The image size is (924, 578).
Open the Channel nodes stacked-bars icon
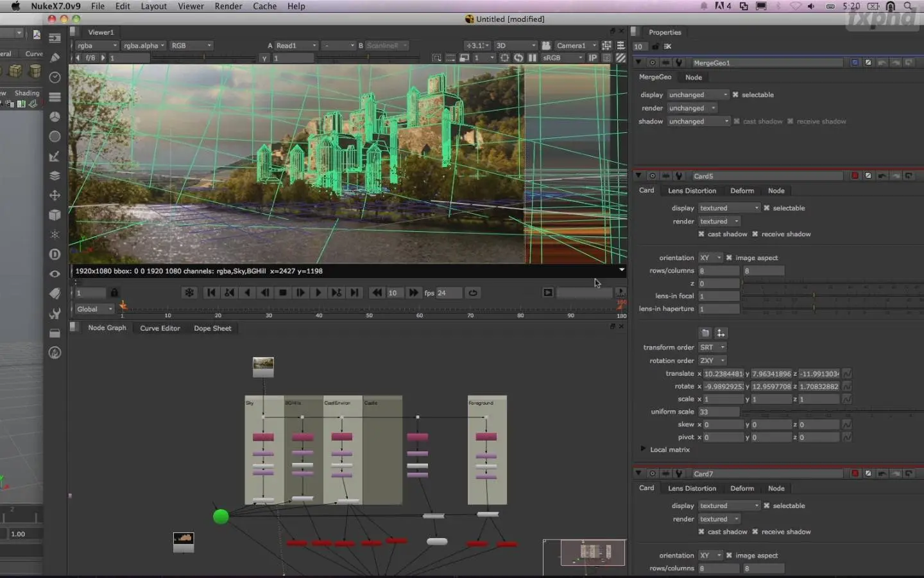coord(55,97)
